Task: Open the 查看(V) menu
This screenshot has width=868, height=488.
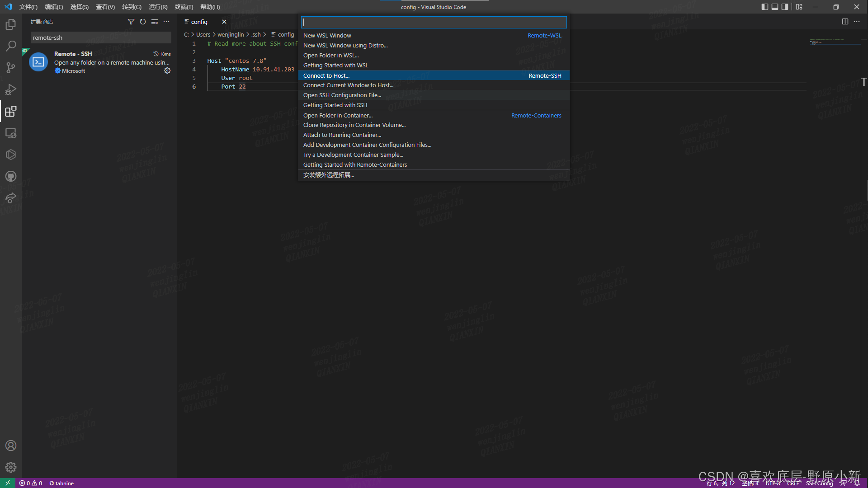Action: pos(105,7)
